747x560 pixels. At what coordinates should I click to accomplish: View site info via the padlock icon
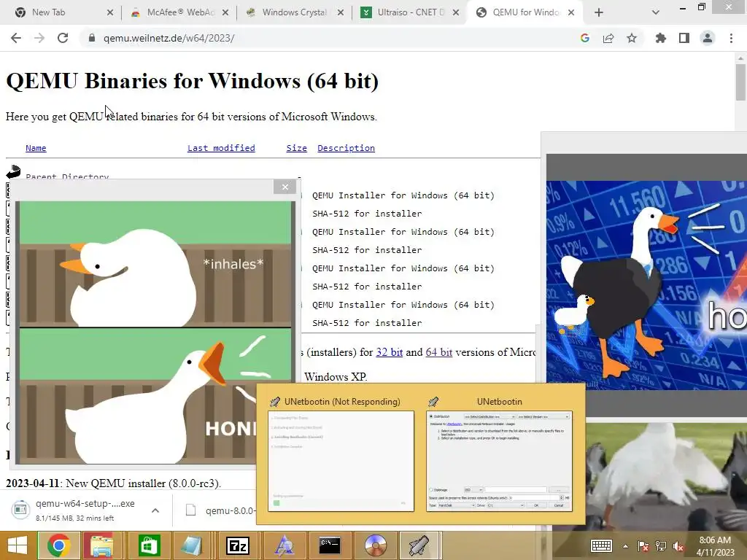tap(91, 38)
